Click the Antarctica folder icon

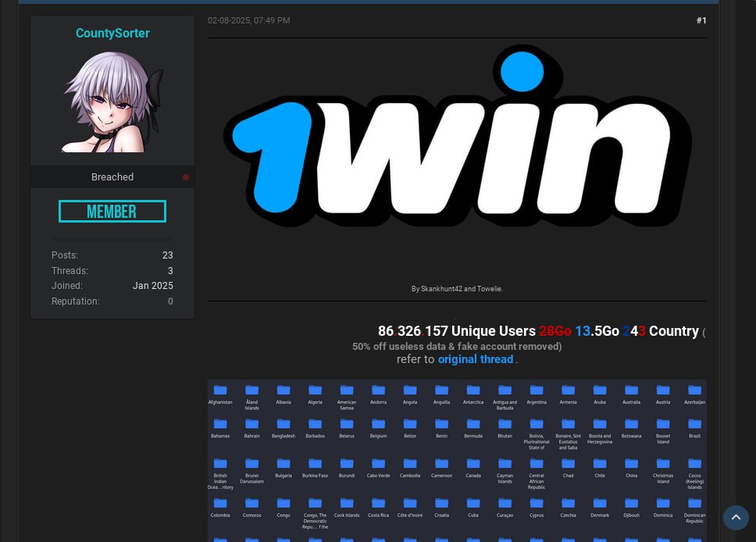pyautogui.click(x=473, y=390)
